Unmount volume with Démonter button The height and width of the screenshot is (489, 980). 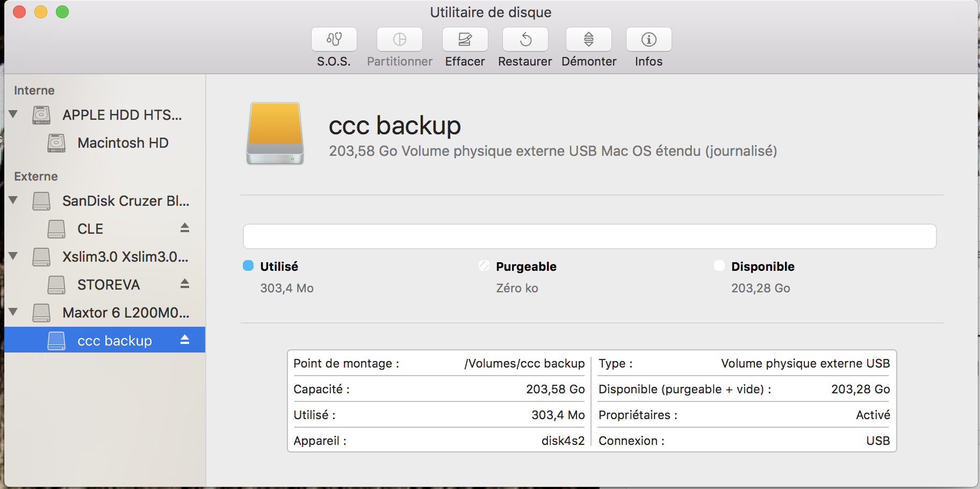pyautogui.click(x=588, y=40)
